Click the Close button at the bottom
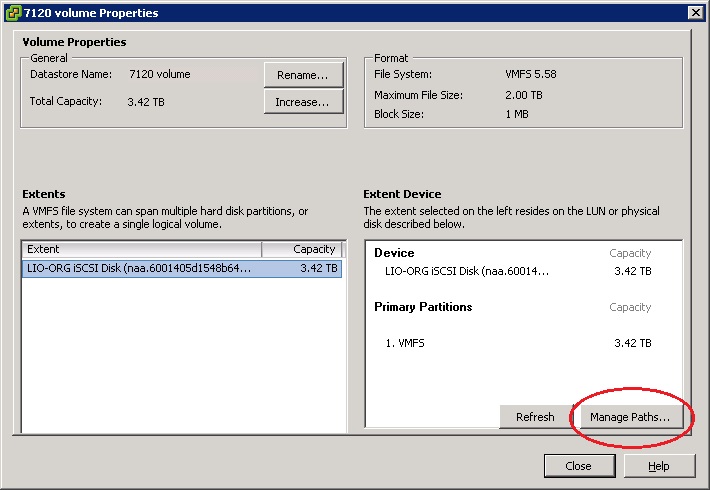The height and width of the screenshot is (490, 710). click(x=579, y=466)
